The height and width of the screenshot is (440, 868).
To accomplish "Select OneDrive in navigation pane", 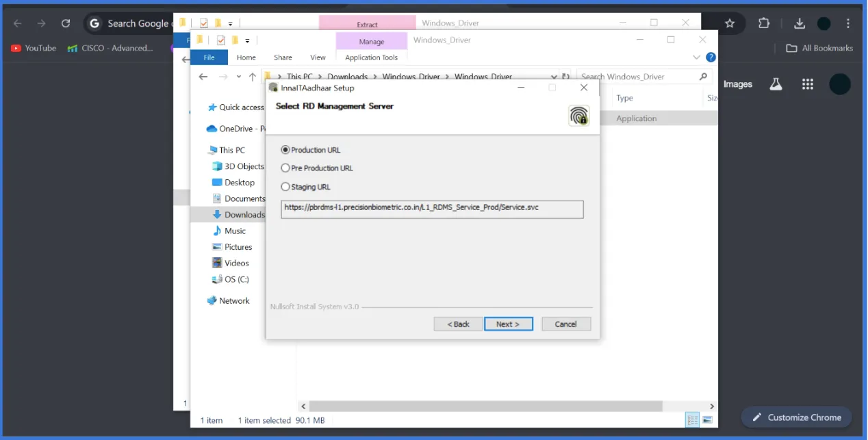I will point(235,129).
